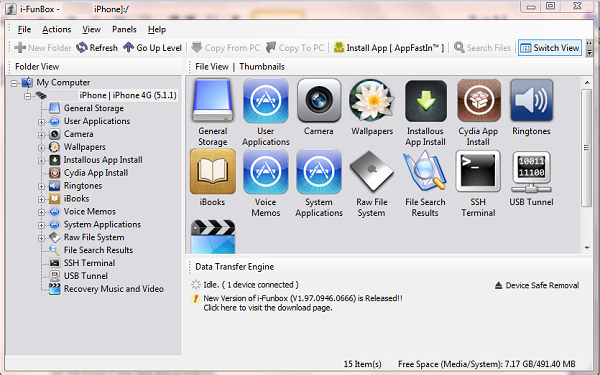Click the Refresh toolbar button
This screenshot has height=375, width=600.
pos(97,48)
